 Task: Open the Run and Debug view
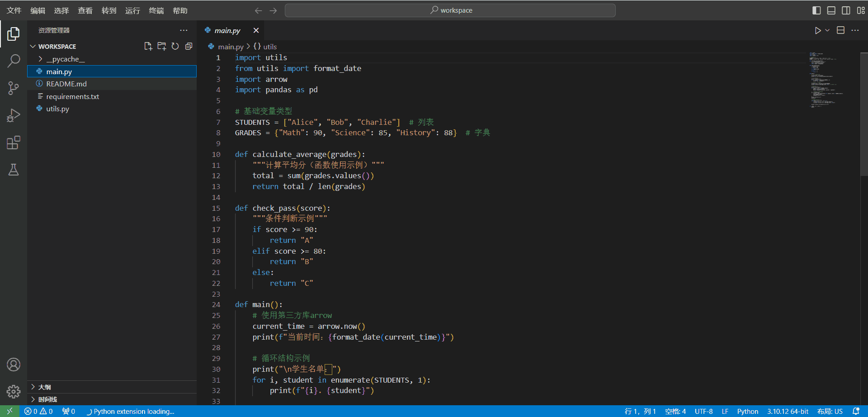click(14, 116)
